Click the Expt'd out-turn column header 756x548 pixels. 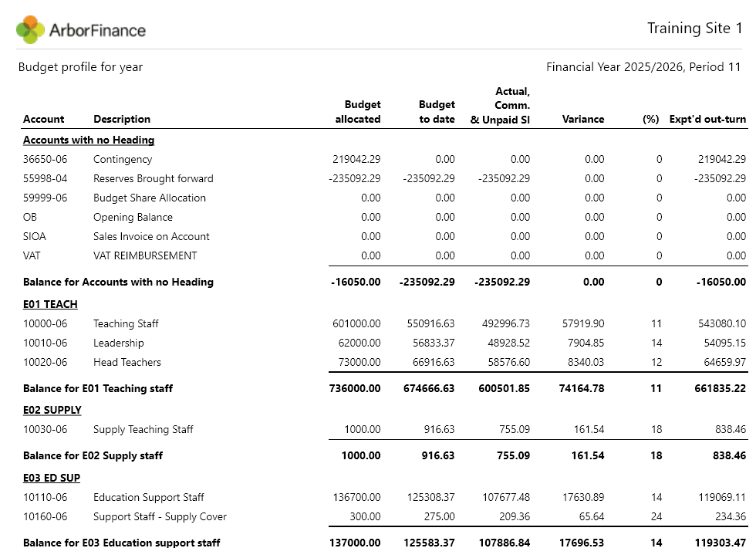707,119
